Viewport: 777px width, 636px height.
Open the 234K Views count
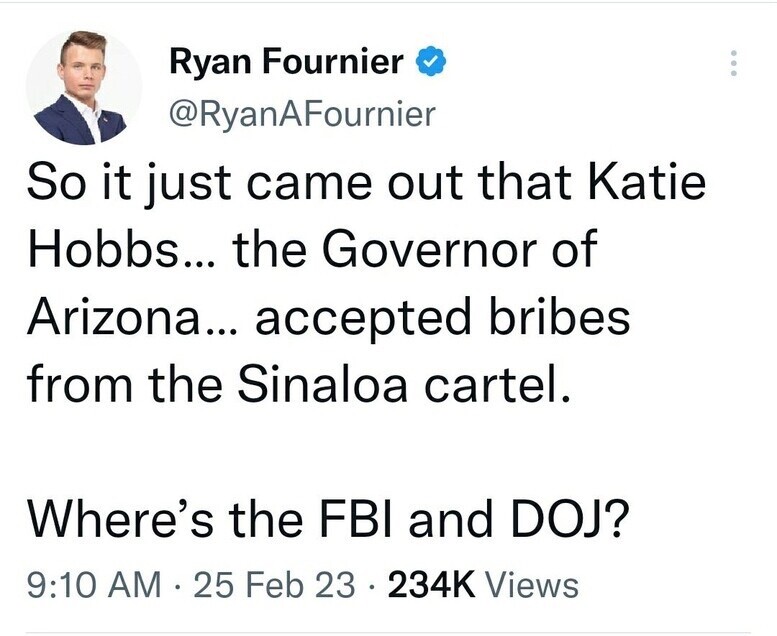click(x=483, y=585)
